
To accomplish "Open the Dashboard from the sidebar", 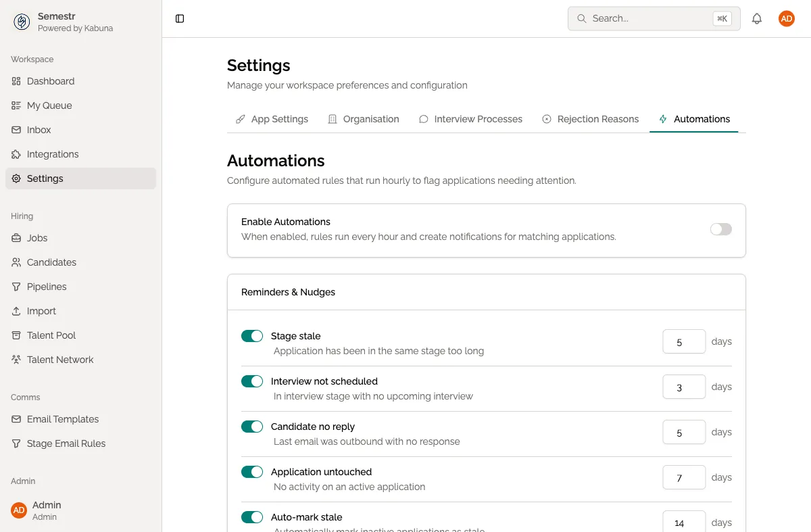I will pyautogui.click(x=50, y=81).
